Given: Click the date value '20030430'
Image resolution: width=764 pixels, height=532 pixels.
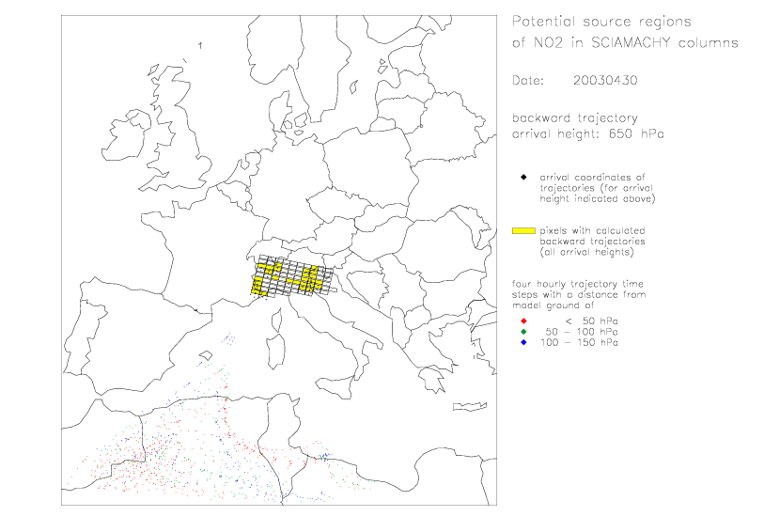Looking at the screenshot, I should 605,81.
